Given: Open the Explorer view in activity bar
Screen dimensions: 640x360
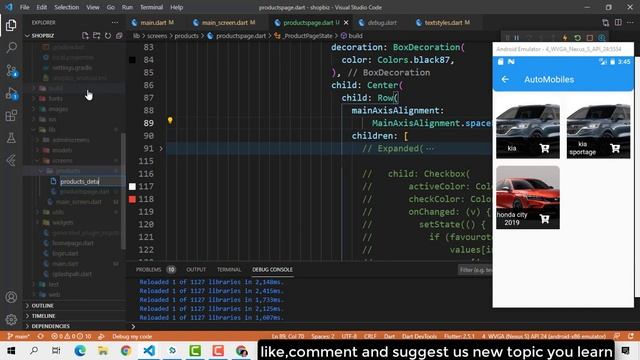Looking at the screenshot, I should (11, 25).
